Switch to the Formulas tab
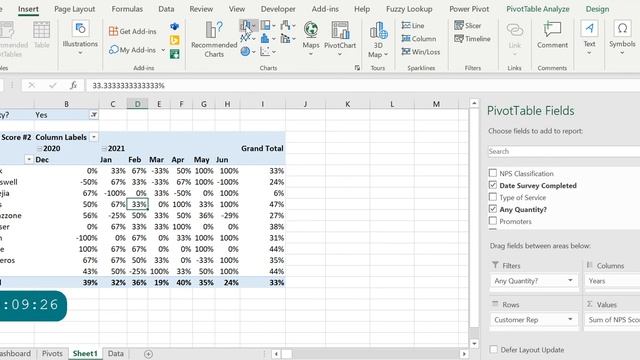Image resolution: width=640 pixels, height=360 pixels. (x=127, y=9)
